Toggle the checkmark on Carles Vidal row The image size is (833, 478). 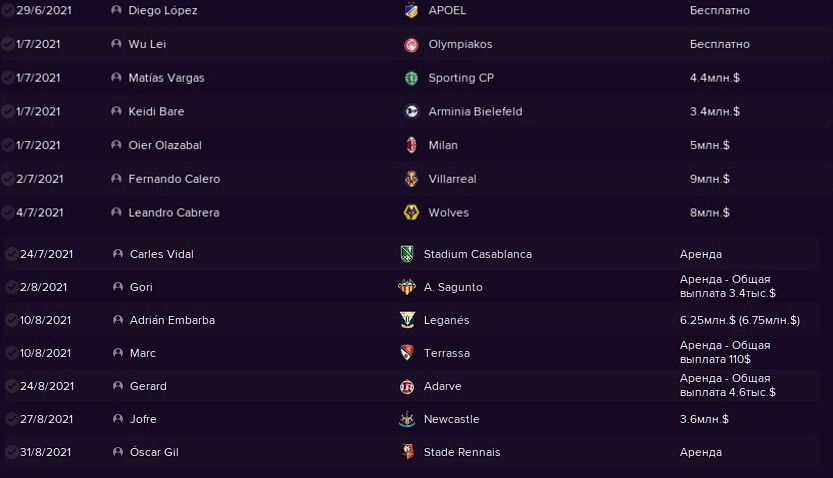11,254
